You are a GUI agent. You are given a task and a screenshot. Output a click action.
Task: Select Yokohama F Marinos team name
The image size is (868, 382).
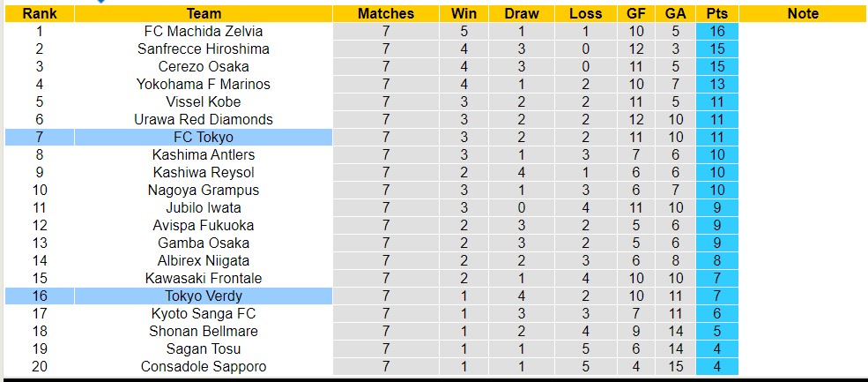tap(204, 84)
